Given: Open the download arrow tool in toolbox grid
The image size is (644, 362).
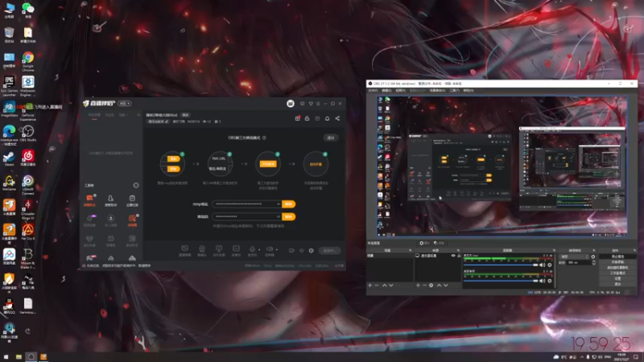Looking at the screenshot, I should click(x=110, y=218).
